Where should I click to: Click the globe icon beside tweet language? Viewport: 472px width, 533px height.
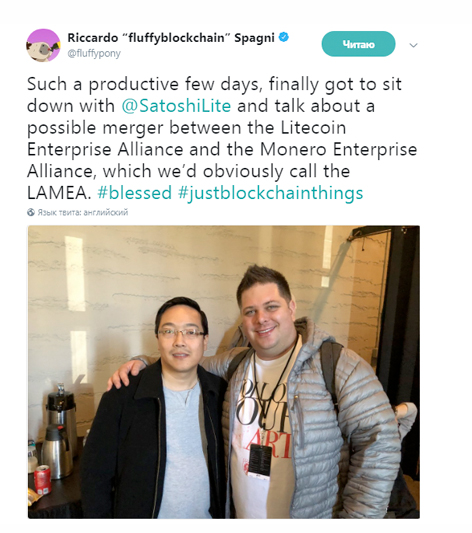point(31,212)
